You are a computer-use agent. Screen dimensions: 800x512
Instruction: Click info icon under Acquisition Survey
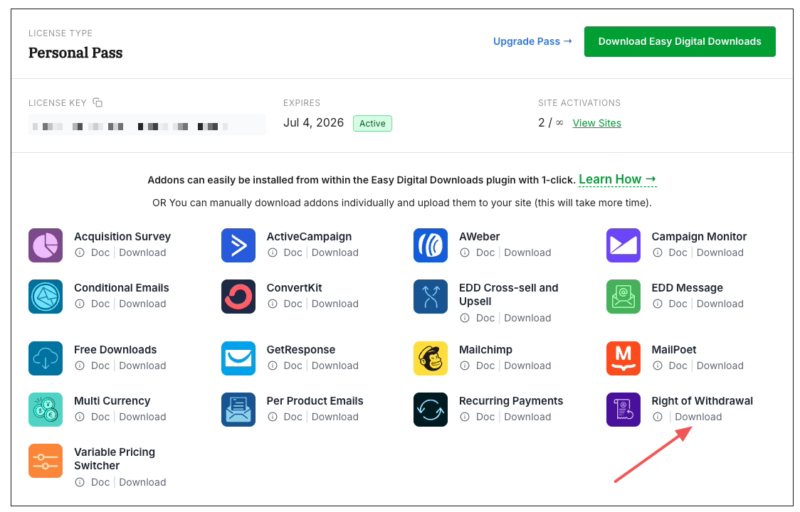pyautogui.click(x=80, y=252)
